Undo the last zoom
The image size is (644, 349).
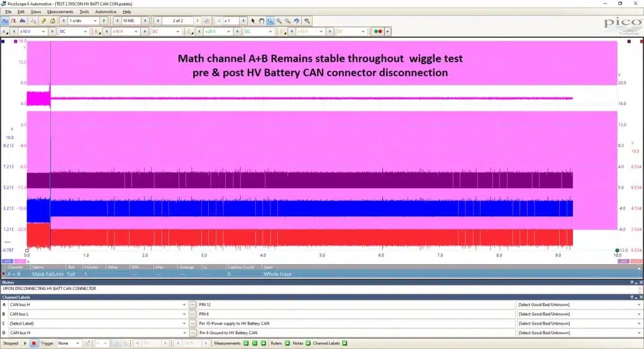297,21
